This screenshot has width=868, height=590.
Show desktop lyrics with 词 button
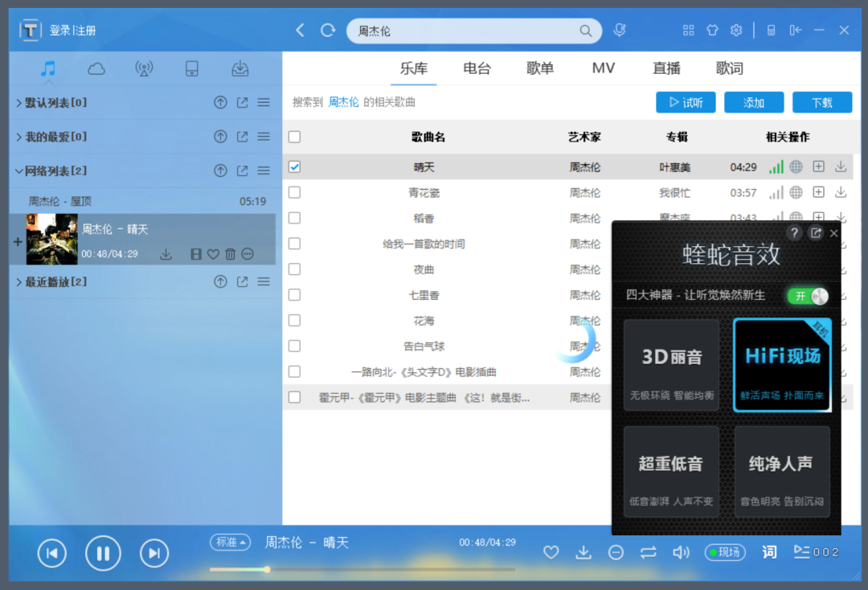click(769, 551)
